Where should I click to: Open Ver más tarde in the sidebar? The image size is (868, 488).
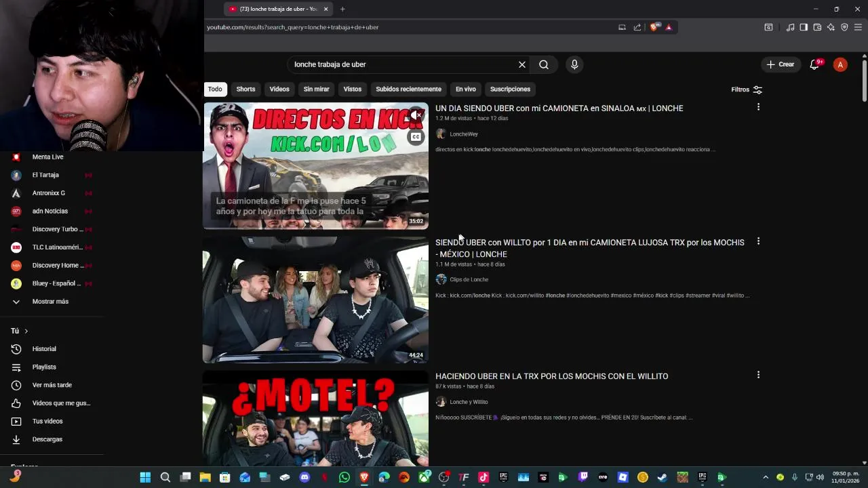point(52,385)
